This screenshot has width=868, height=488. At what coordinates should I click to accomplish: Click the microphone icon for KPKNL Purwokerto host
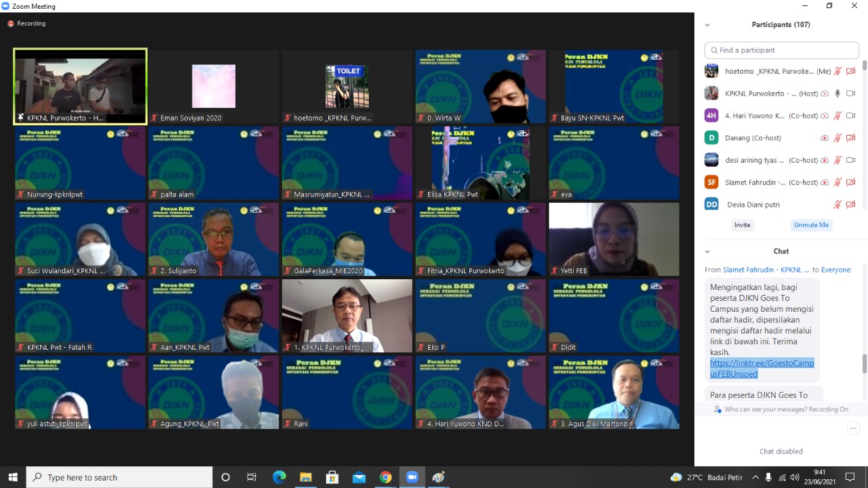[x=837, y=94]
